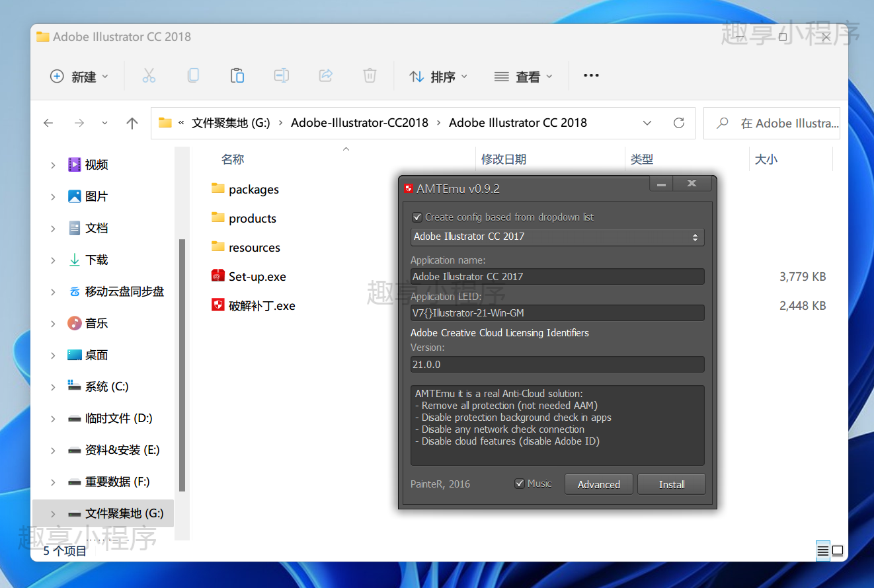Go up one folder level arrow
The image size is (874, 588).
[132, 123]
